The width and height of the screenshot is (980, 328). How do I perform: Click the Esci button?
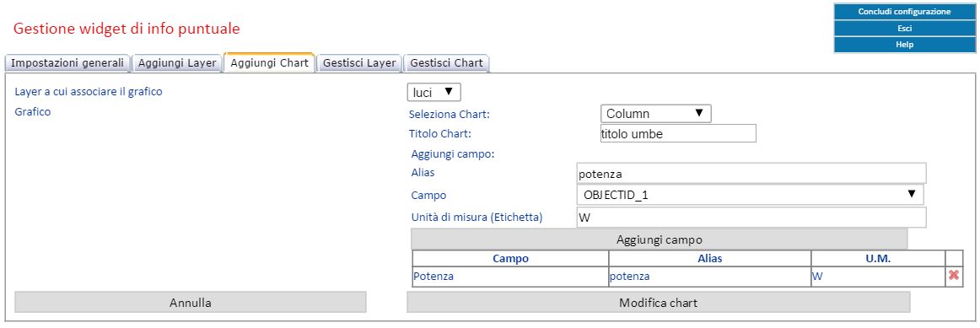click(904, 28)
